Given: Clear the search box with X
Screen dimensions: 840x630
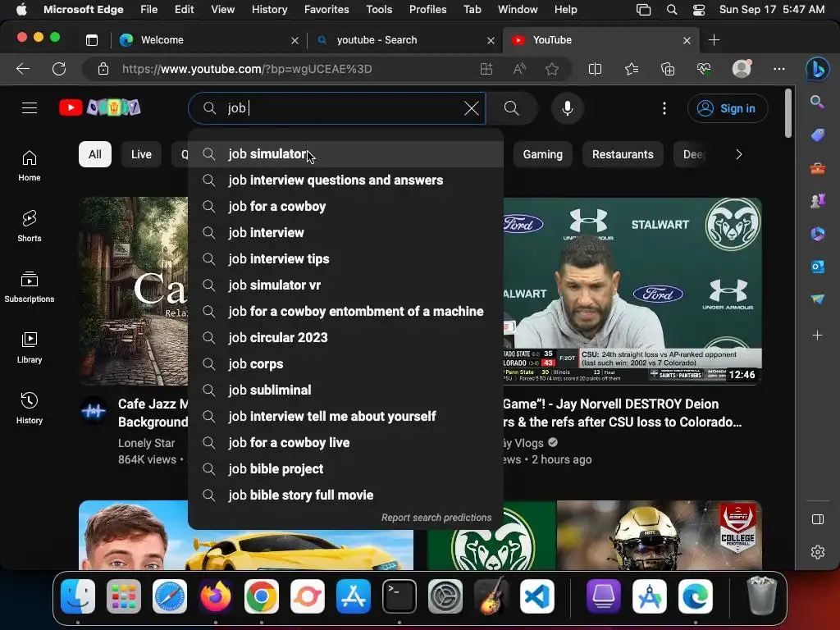Looking at the screenshot, I should [472, 108].
